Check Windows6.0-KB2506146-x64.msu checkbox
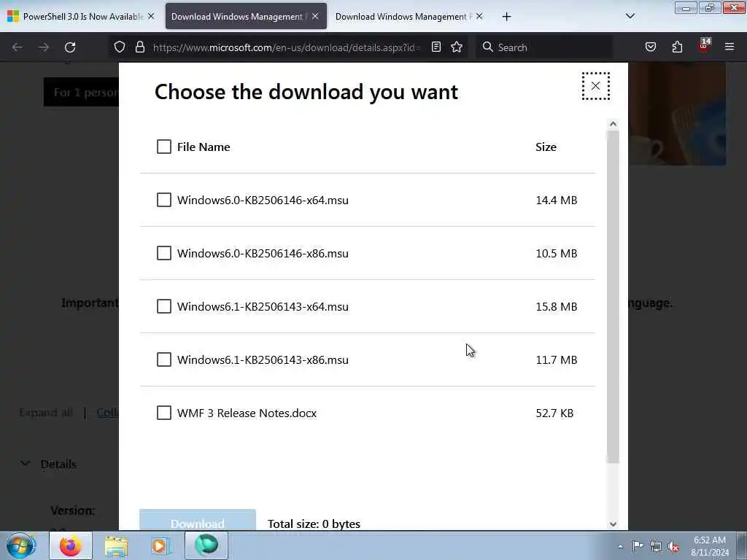 tap(164, 200)
